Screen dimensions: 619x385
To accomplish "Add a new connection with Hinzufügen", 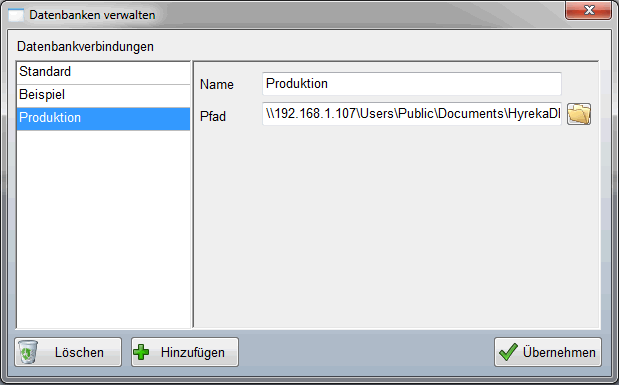I will click(185, 352).
